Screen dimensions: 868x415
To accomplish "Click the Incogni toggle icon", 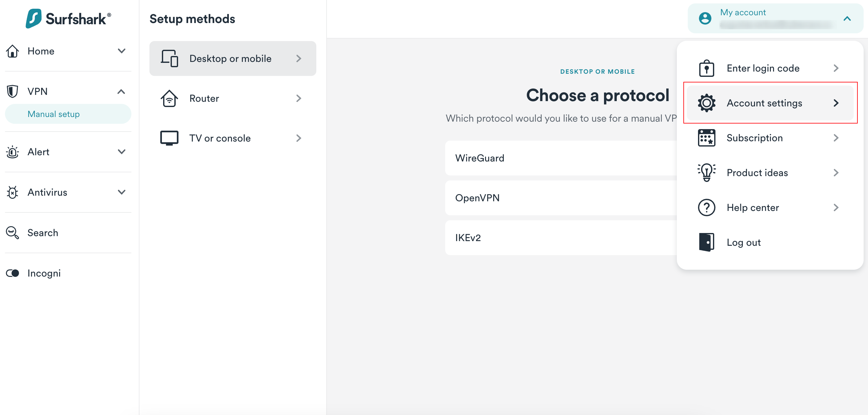I will [13, 273].
